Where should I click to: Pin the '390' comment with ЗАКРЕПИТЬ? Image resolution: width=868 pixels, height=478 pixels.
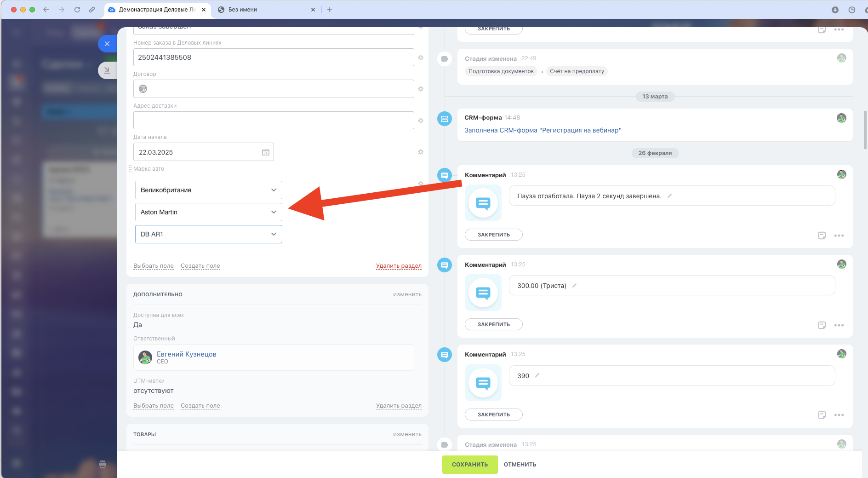point(494,415)
